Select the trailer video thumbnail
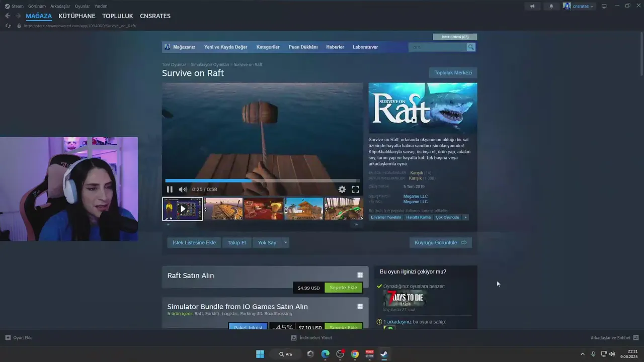Viewport: 644px width, 362px height. [182, 209]
